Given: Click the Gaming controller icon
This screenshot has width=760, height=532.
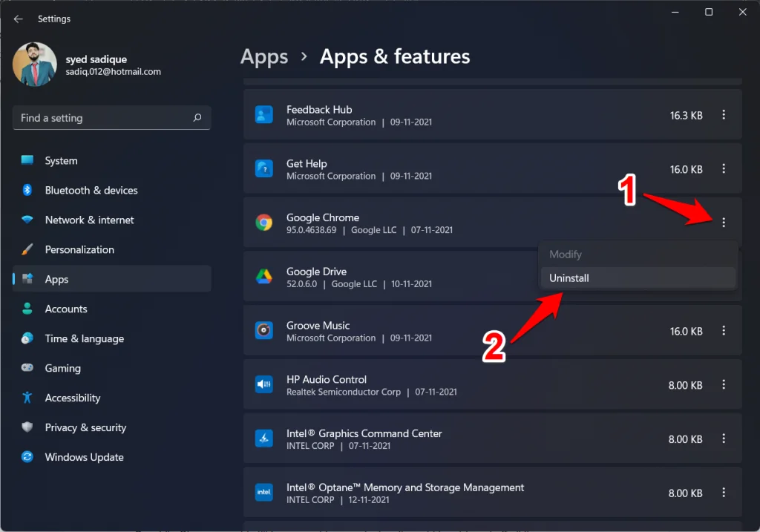Looking at the screenshot, I should point(27,368).
